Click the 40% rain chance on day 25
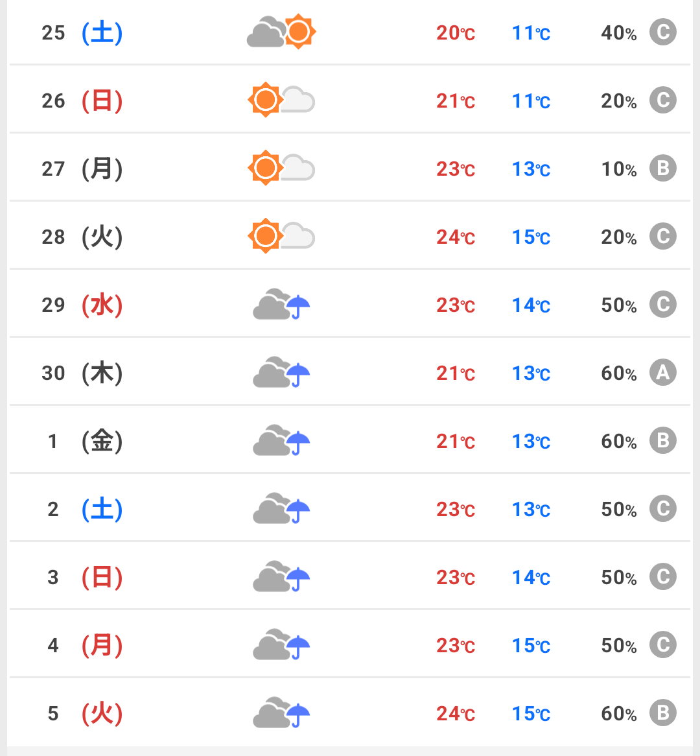Screen dimensions: 700x756 [x=618, y=33]
